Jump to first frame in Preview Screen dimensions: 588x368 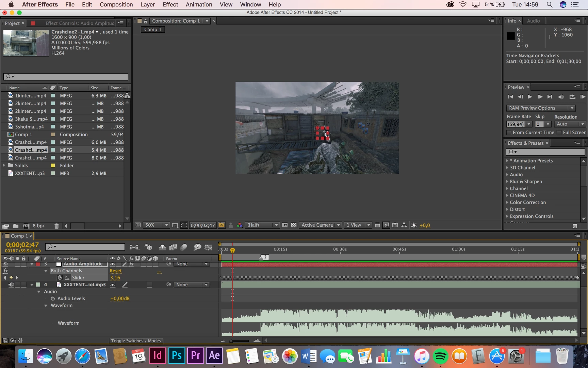click(x=510, y=97)
